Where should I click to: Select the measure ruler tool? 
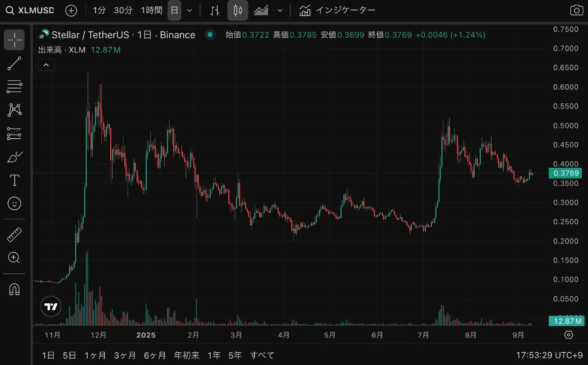click(15, 235)
